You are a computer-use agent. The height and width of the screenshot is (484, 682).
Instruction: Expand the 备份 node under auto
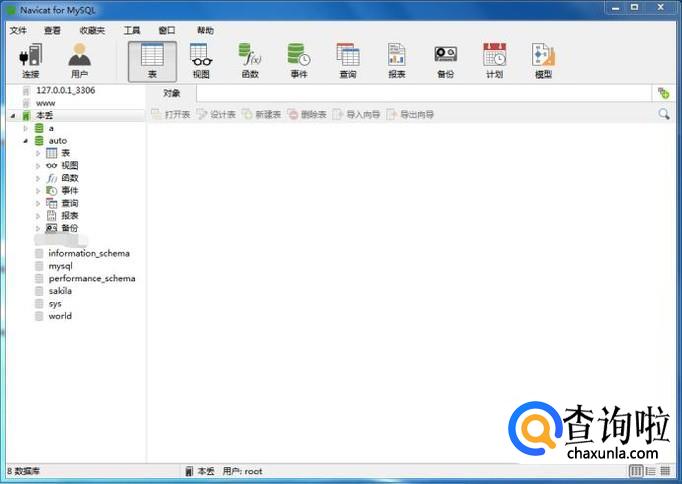coord(38,228)
